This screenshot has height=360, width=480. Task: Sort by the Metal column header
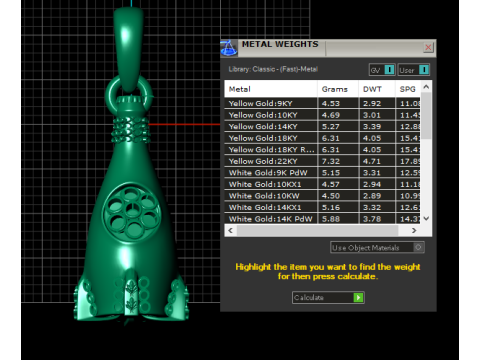coord(271,89)
